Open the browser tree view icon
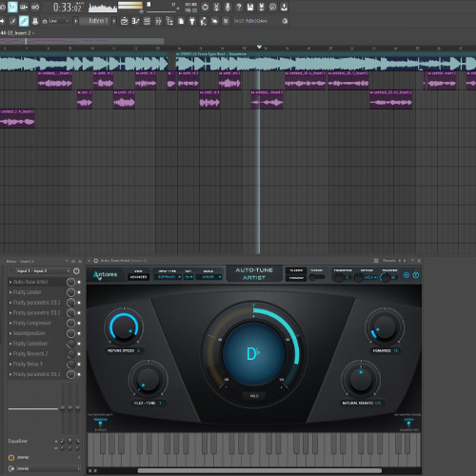The image size is (476, 476). coord(169,21)
